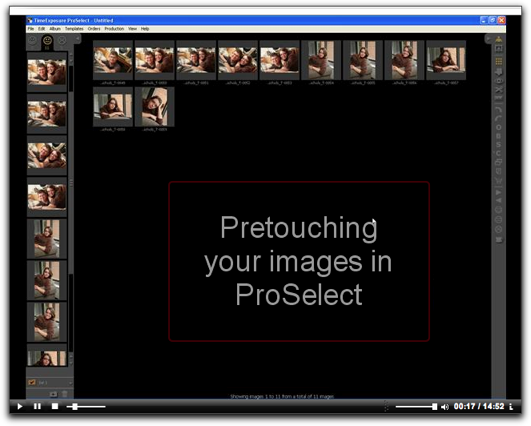Collapse the left image list panel arrow
This screenshot has height=426, width=531.
(78, 39)
